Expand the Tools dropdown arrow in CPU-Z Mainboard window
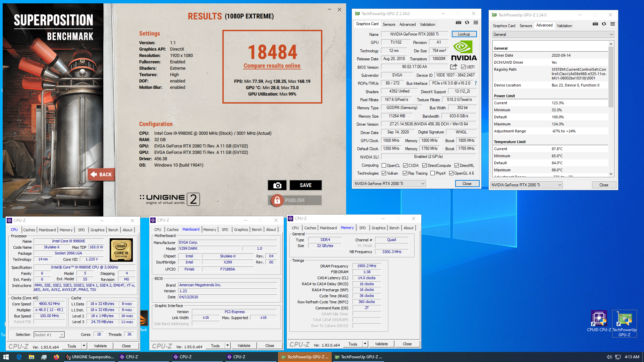This screenshot has width=644, height=362. (x=227, y=346)
